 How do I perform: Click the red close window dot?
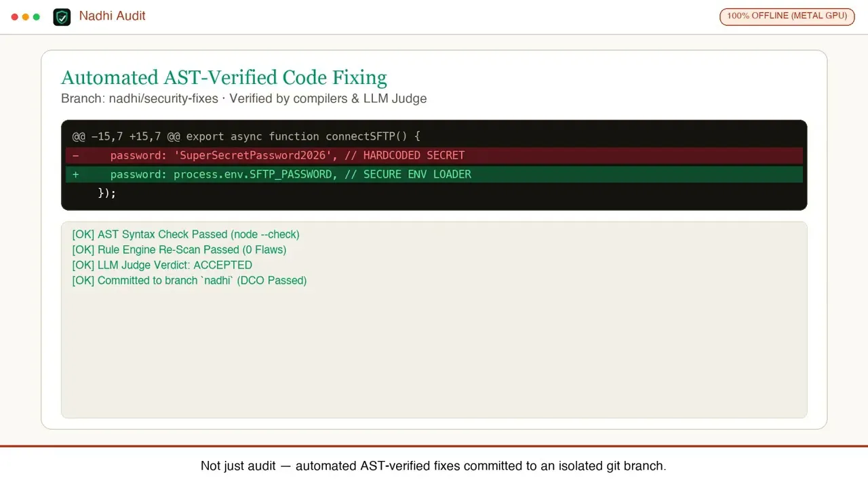tap(15, 17)
